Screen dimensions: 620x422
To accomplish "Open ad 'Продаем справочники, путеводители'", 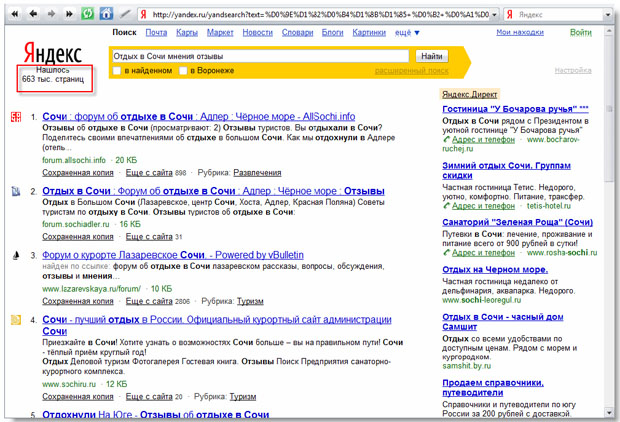I will [x=493, y=388].
